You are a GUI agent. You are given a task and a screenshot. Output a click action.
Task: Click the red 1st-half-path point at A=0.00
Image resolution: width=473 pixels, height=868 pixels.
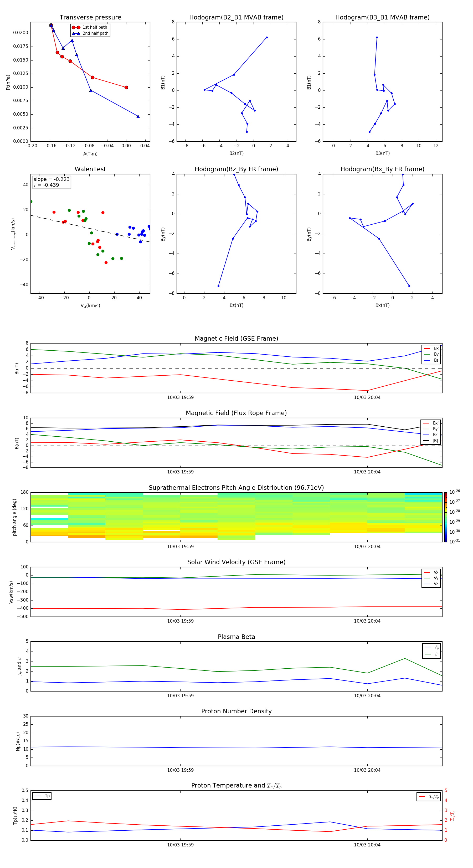tap(126, 88)
